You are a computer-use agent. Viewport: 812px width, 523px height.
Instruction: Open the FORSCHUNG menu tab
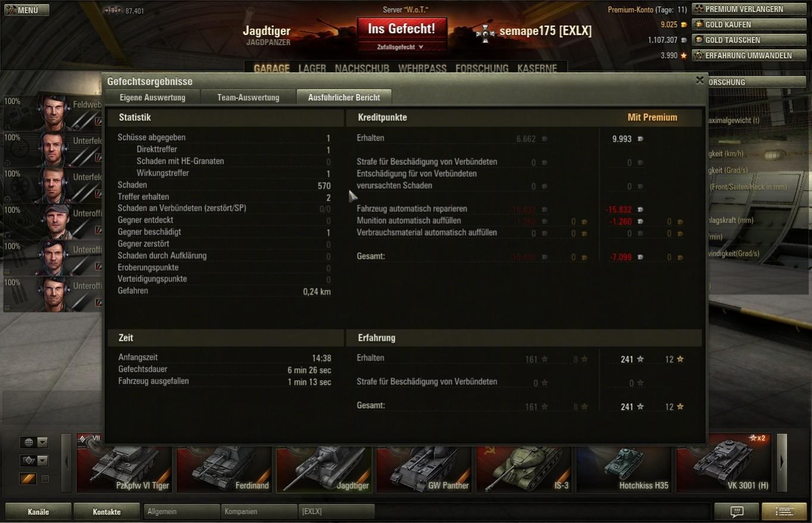click(x=482, y=68)
